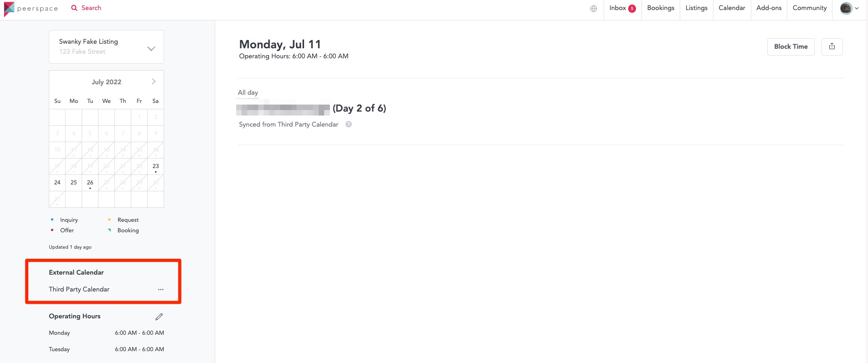Open the Add-ons navigation tab
Screen dimensions: 868x363
coord(769,8)
